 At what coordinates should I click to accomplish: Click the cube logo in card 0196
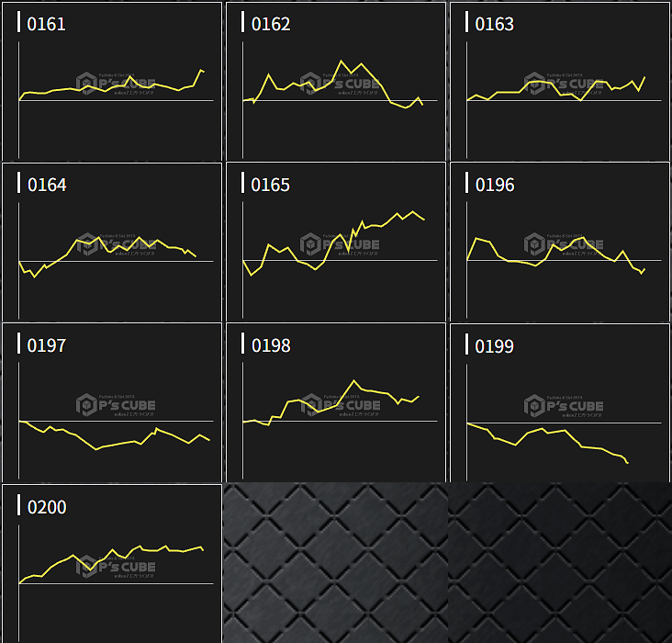(x=535, y=244)
